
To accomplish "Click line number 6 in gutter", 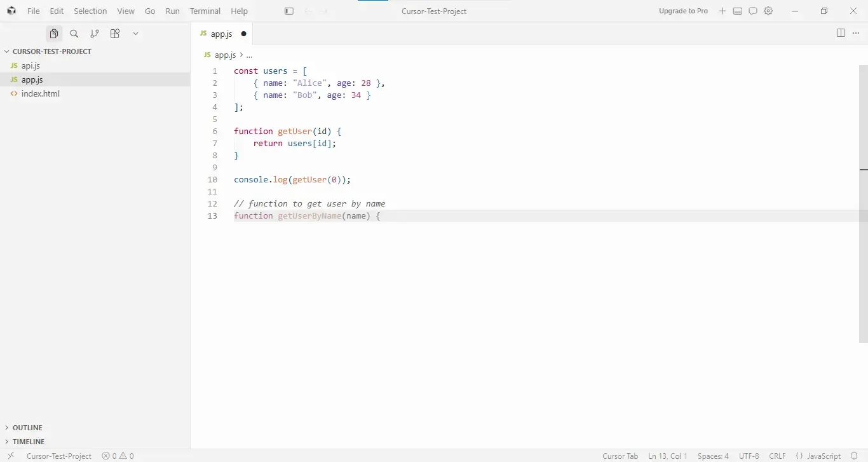I will 215,132.
